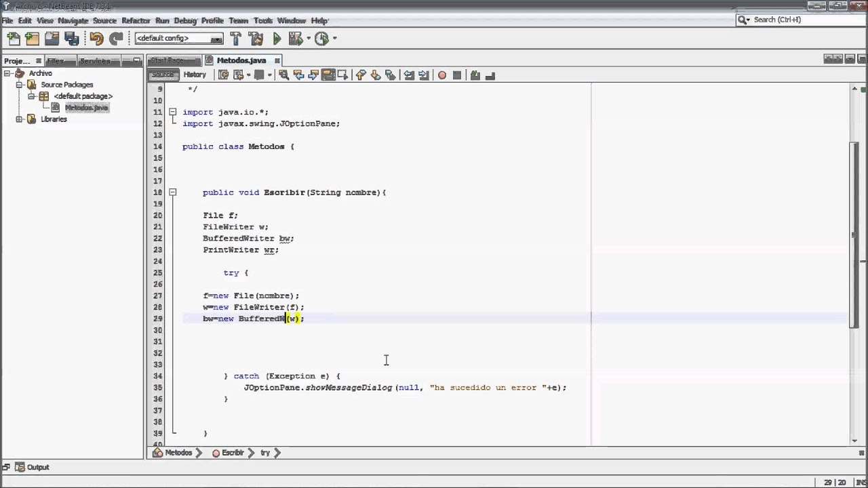Close the Metodos.java tab
The height and width of the screenshot is (488, 868).
277,60
